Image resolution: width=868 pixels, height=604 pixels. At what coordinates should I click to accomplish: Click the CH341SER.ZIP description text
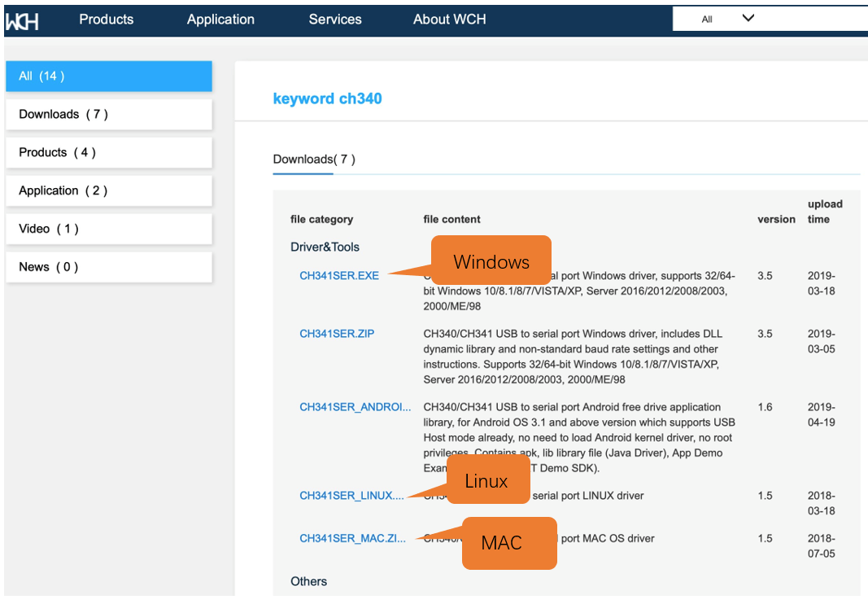click(573, 357)
